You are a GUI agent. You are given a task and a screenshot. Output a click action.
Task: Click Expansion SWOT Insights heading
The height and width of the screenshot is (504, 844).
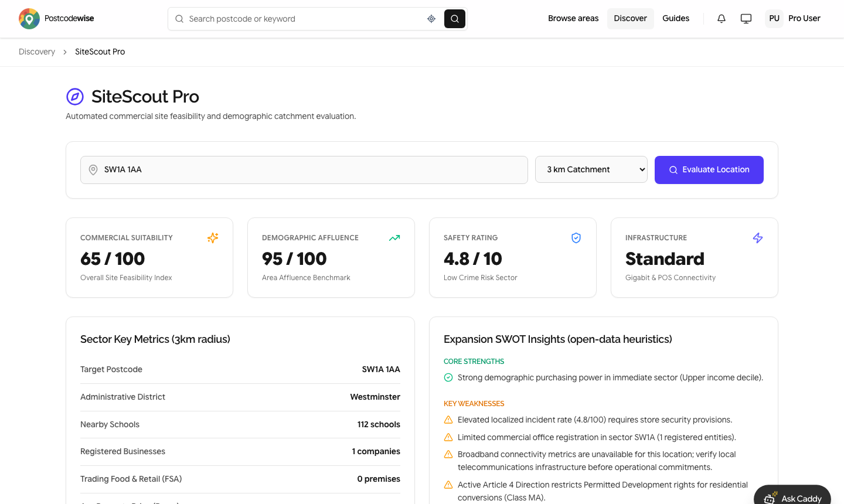558,339
